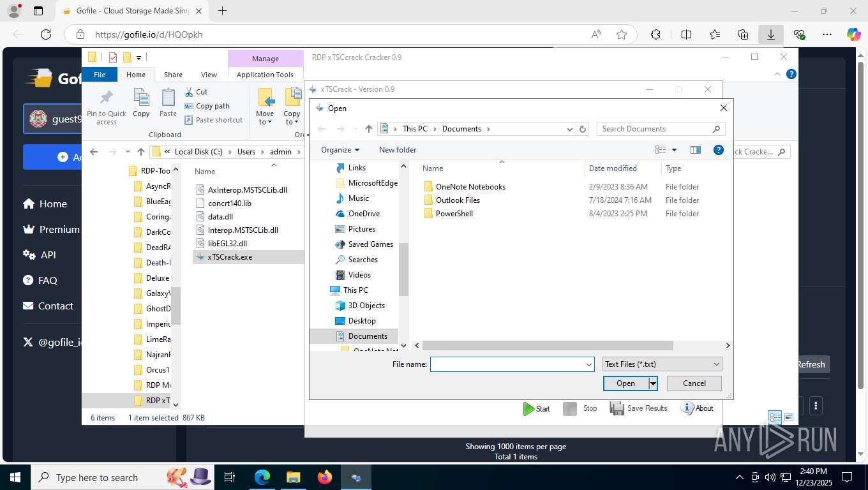This screenshot has width=868, height=490.
Task: Open Task View on taskbar
Action: [230, 477]
